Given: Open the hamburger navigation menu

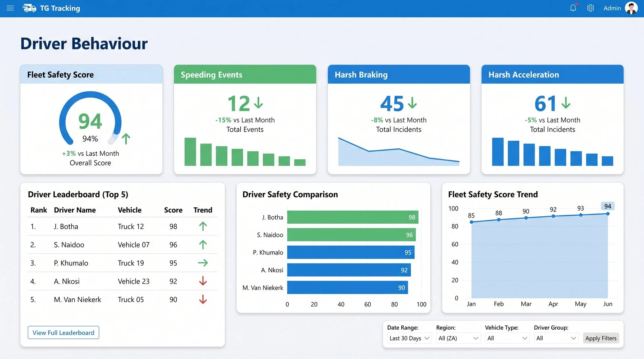Looking at the screenshot, I should tap(10, 8).
